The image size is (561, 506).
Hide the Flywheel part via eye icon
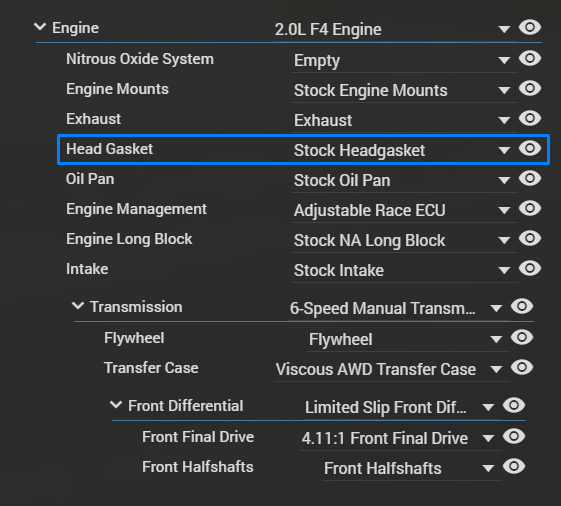522,337
